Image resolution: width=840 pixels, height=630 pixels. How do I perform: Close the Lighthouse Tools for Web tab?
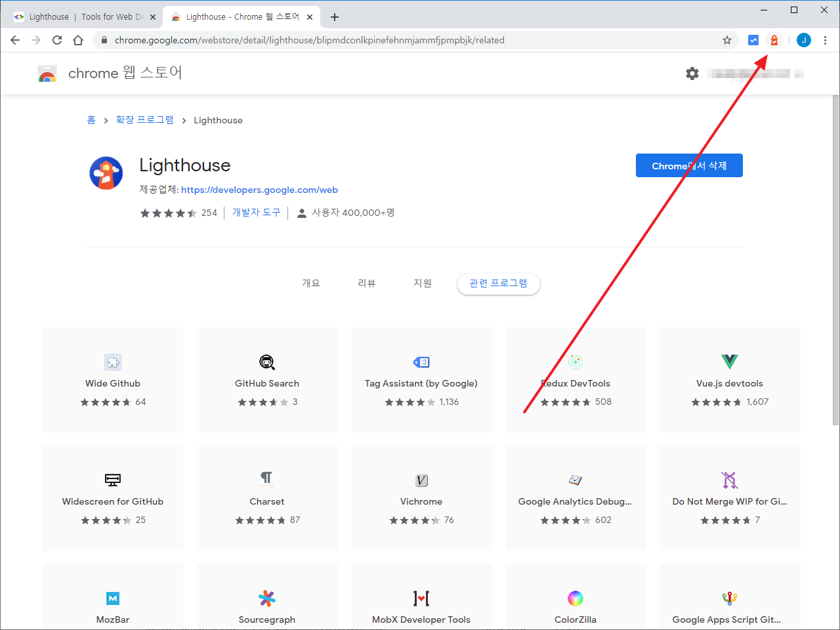point(153,17)
